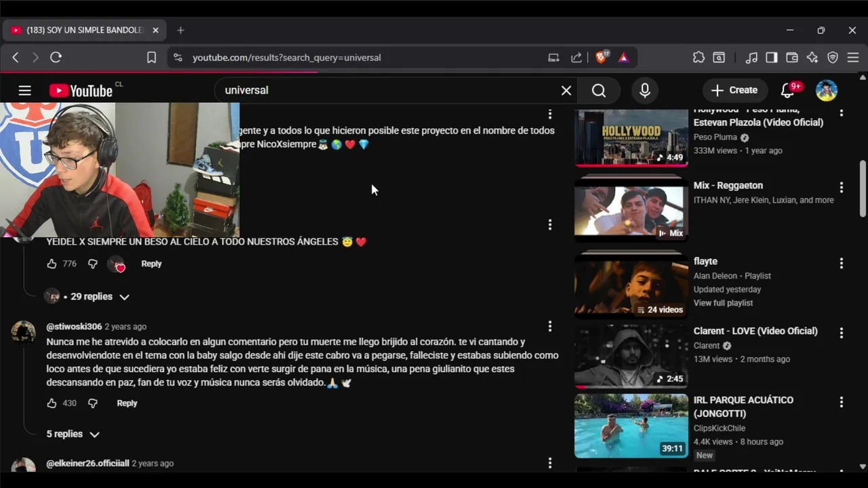Close the SOY UN SIMPLE BANDOLERO tab
Viewport: 868px width, 488px height.
click(155, 30)
